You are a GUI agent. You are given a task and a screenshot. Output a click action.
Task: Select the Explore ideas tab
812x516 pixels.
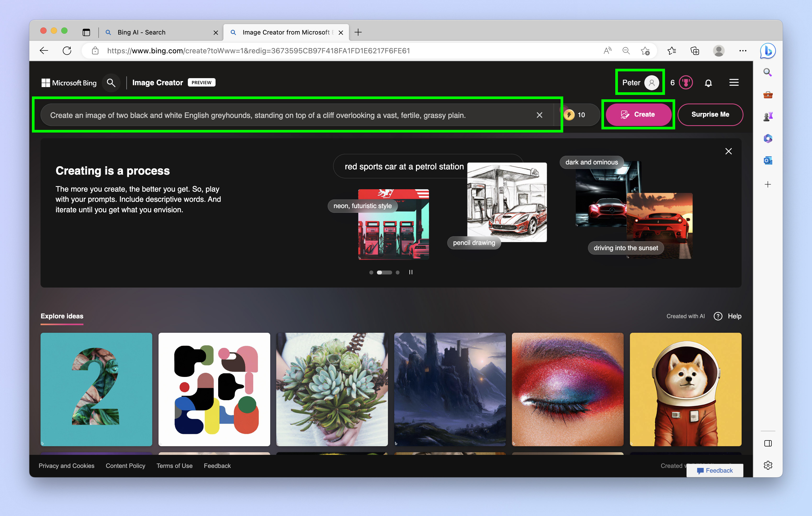pos(62,316)
